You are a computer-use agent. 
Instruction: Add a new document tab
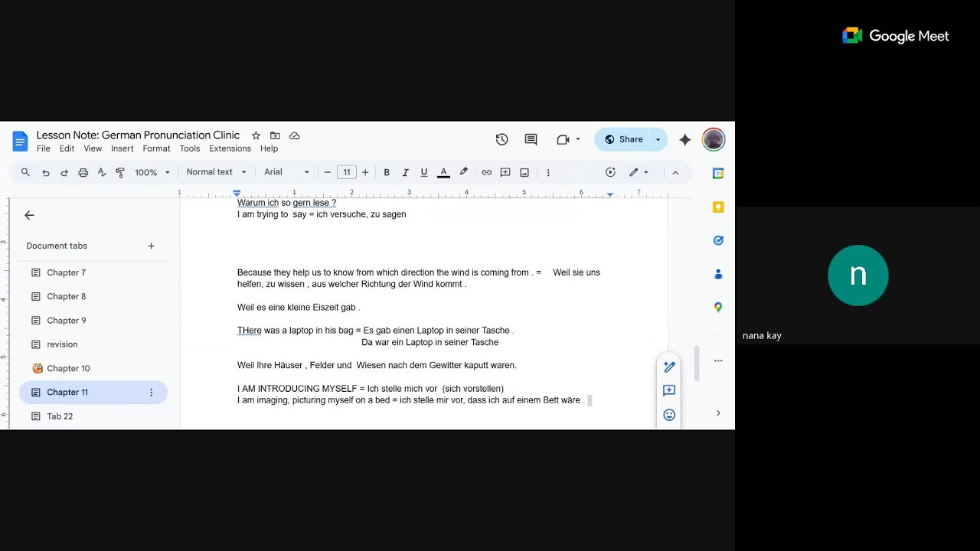pyautogui.click(x=151, y=246)
